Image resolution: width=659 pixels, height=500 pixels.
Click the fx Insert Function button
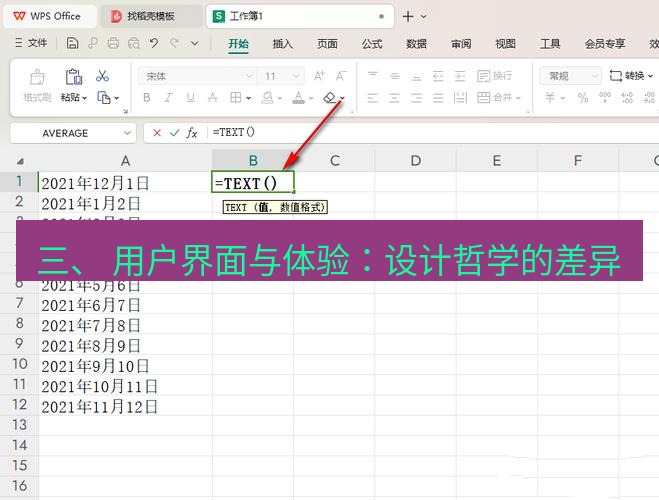(x=192, y=133)
